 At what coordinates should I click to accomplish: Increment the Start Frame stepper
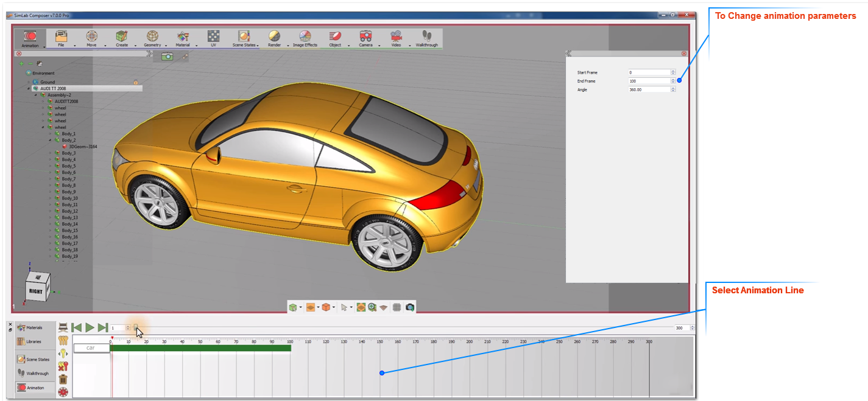pyautogui.click(x=673, y=71)
